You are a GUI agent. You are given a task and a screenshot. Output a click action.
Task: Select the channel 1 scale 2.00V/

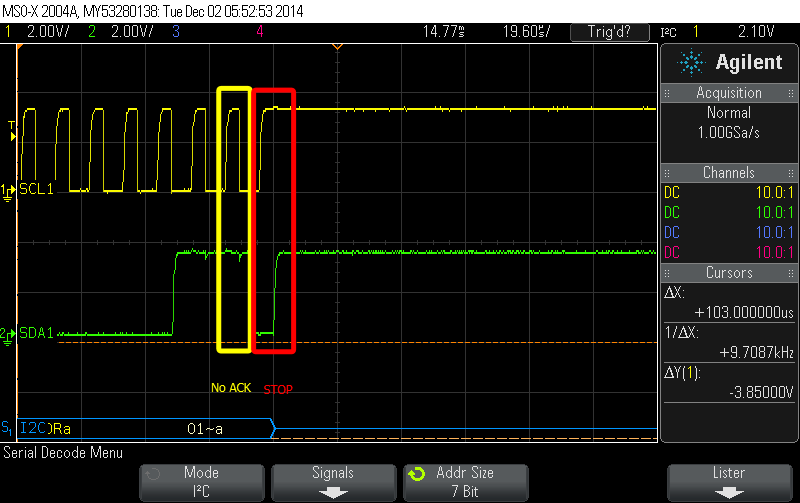tap(47, 32)
